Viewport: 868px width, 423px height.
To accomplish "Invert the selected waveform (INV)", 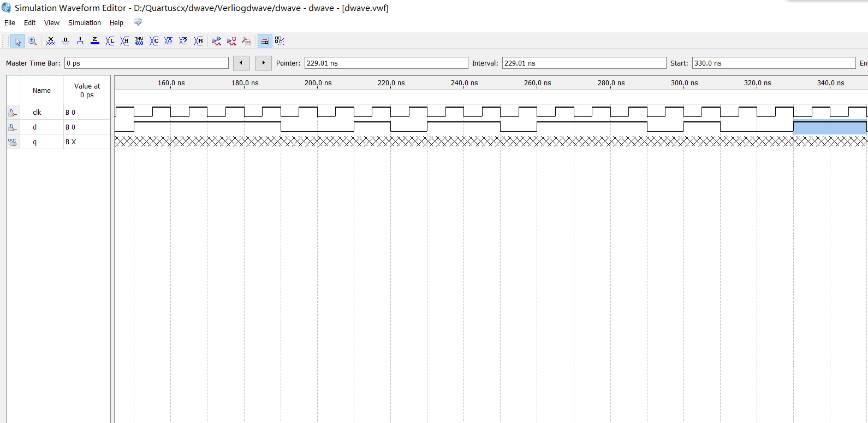I will 139,41.
